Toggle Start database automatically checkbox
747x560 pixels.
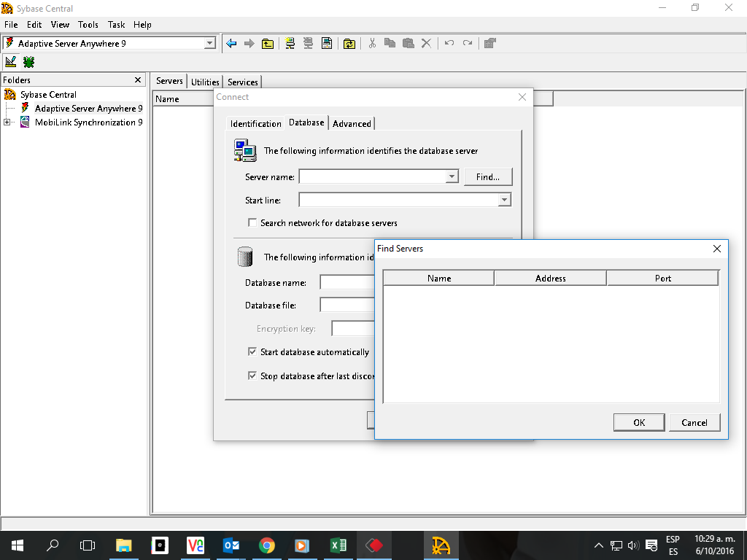252,352
